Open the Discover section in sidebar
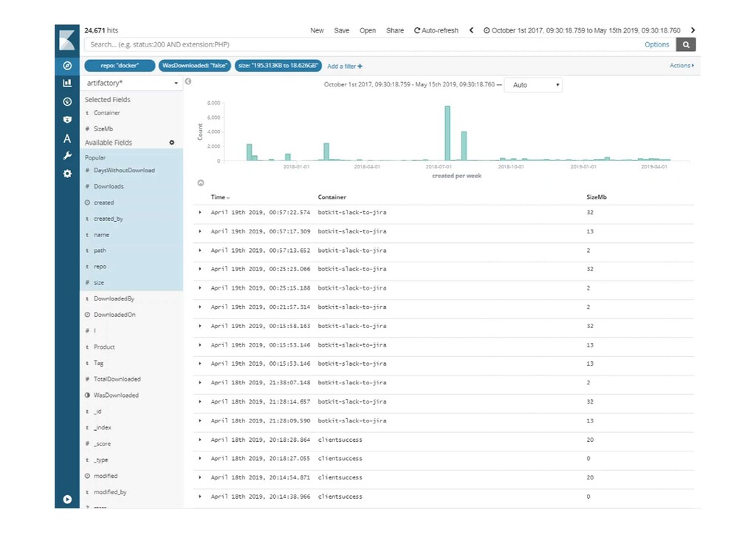The height and width of the screenshot is (535, 756). point(67,66)
